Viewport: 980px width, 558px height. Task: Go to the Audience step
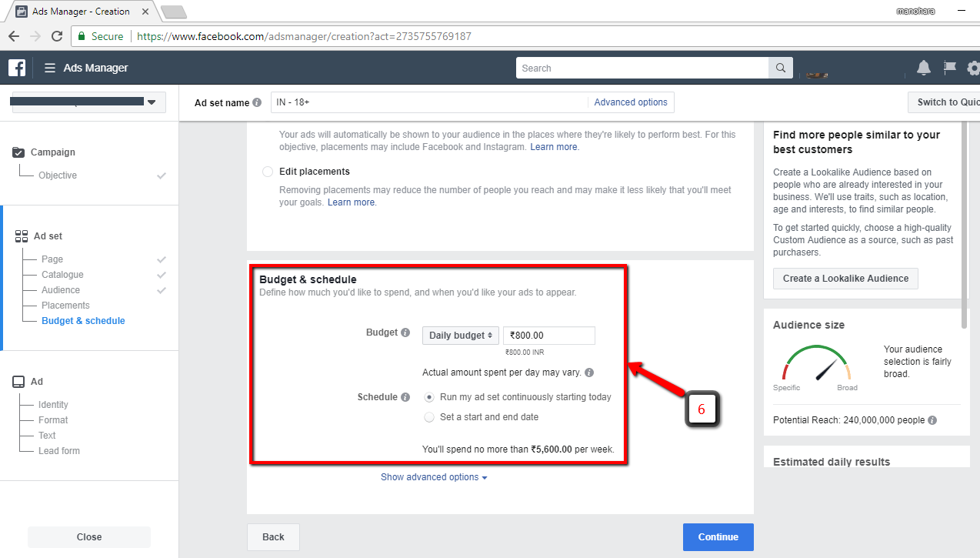tap(61, 290)
